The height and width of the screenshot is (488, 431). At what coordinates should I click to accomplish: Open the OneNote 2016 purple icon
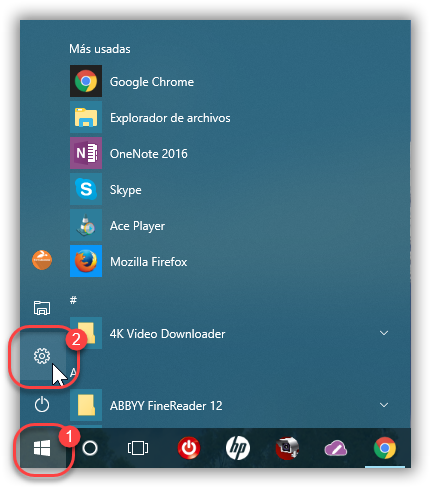[x=86, y=153]
